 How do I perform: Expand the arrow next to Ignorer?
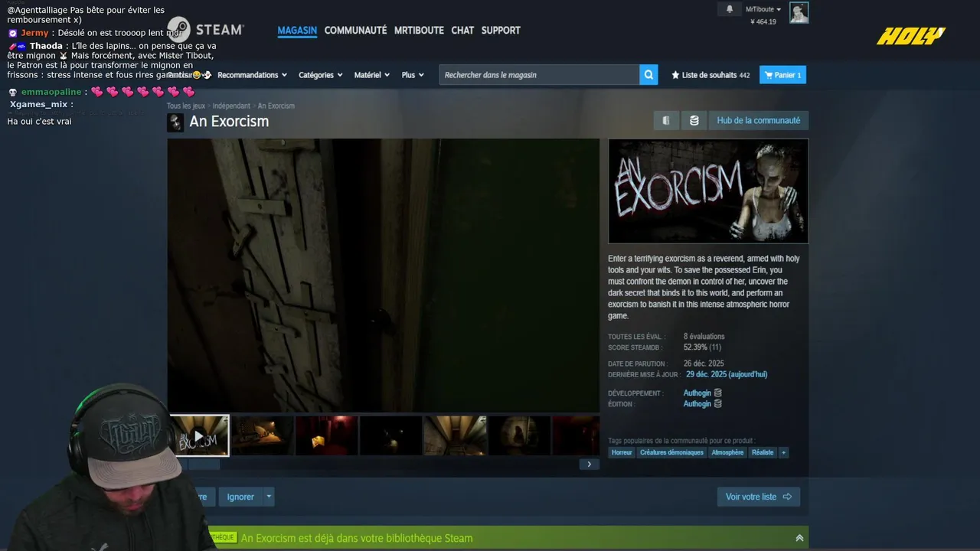268,497
